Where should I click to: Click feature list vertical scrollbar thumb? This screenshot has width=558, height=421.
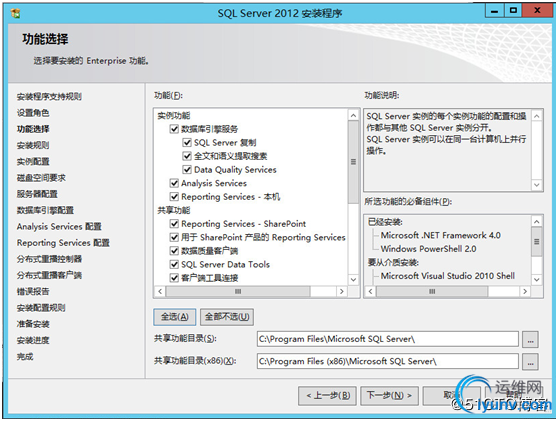point(353,162)
